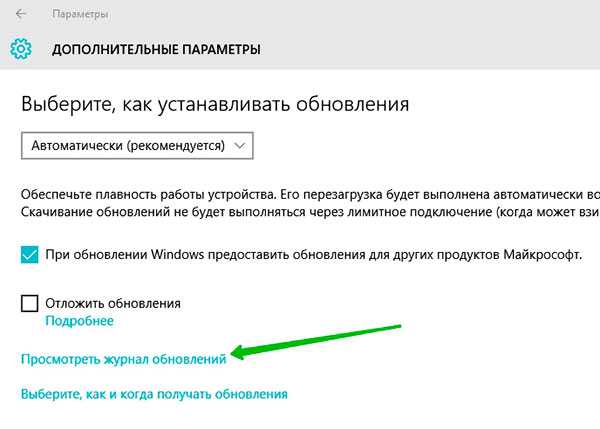Image resolution: width=600 pixels, height=429 pixels.
Task: Click heading "Выберите, как устанавливать обновления"
Action: pyautogui.click(x=215, y=104)
